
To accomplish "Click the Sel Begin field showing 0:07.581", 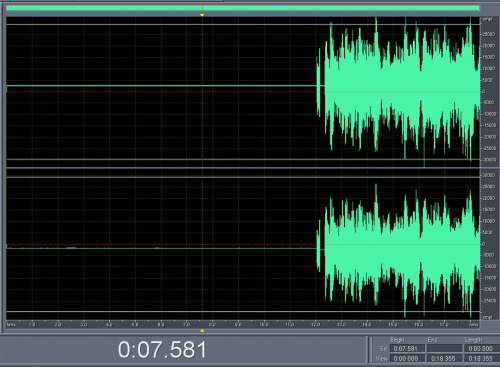I will pyautogui.click(x=408, y=349).
